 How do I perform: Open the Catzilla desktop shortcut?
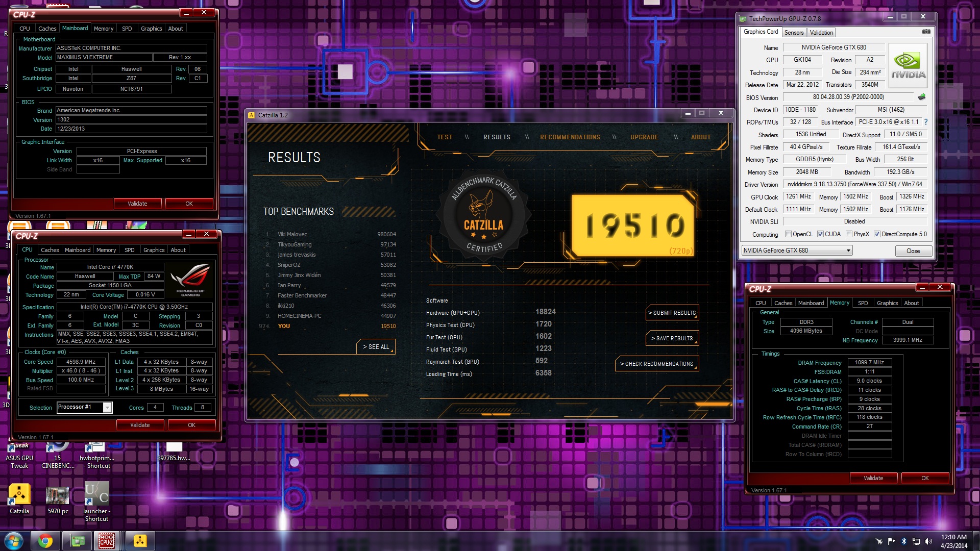pyautogui.click(x=19, y=499)
